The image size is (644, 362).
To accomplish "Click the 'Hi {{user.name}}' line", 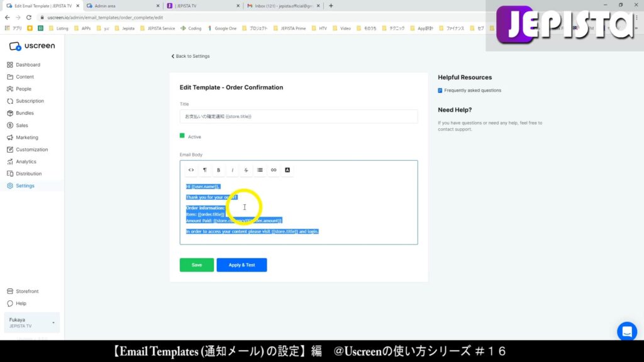I will tap(203, 187).
